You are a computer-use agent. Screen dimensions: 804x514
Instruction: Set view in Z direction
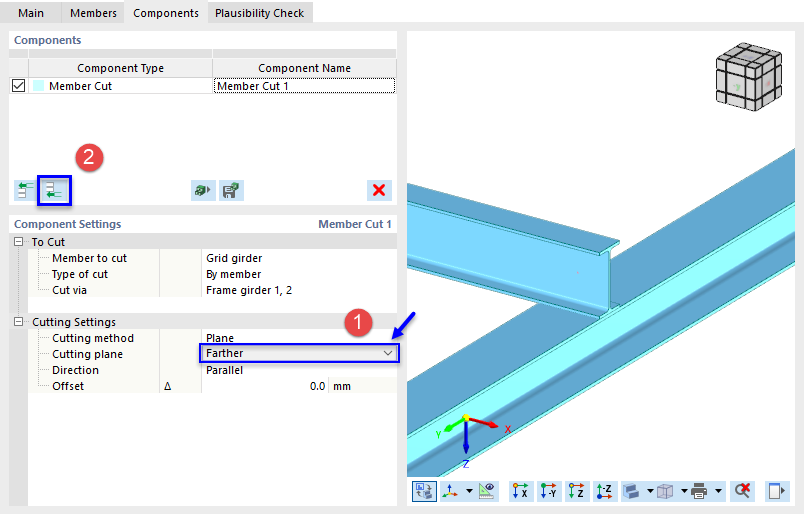(576, 491)
